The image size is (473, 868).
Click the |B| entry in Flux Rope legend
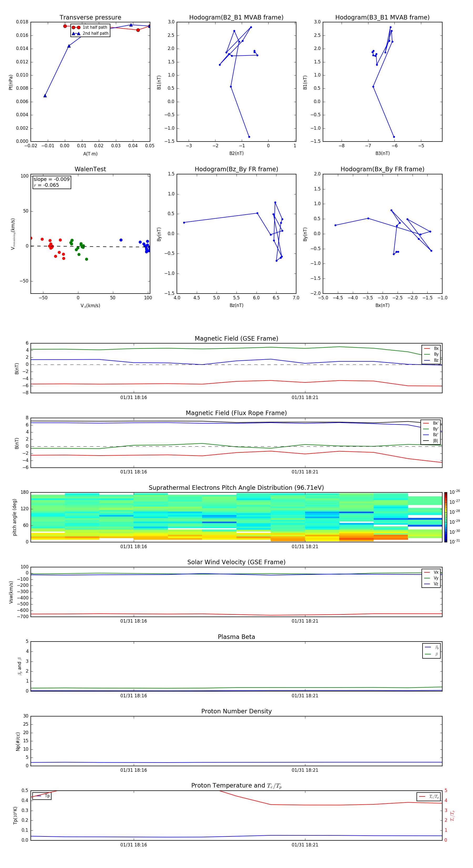[x=431, y=441]
